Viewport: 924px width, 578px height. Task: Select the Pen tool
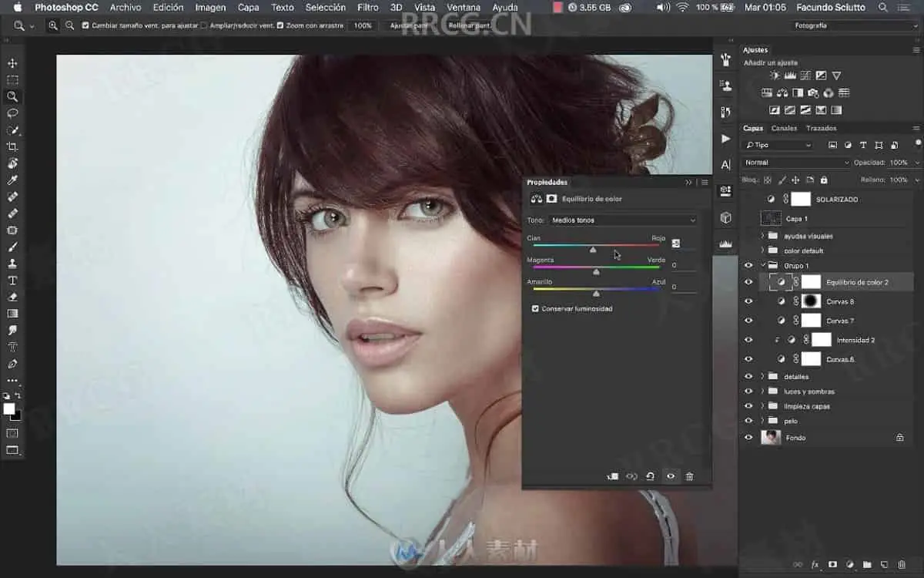[12, 364]
